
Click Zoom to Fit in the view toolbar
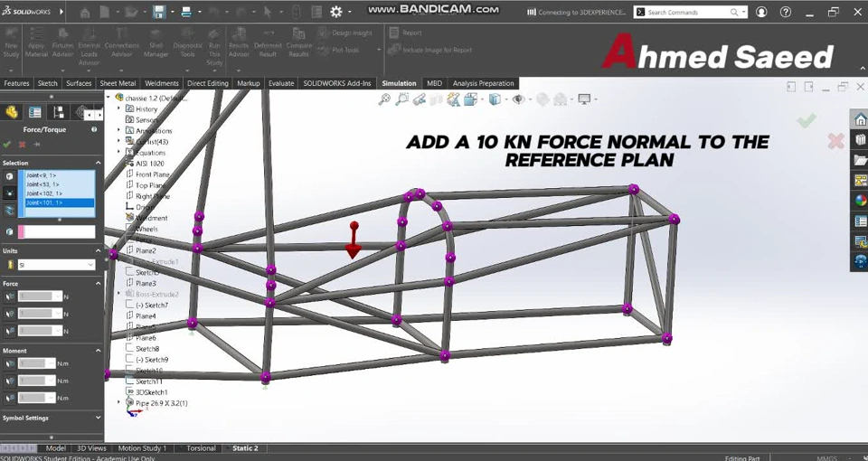coord(384,99)
